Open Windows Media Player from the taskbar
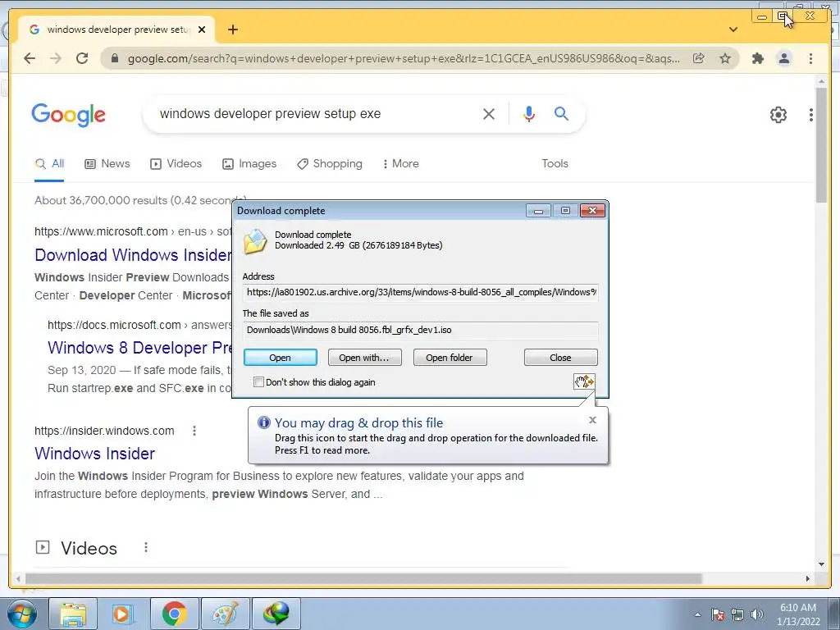Image resolution: width=840 pixels, height=630 pixels. (x=121, y=614)
